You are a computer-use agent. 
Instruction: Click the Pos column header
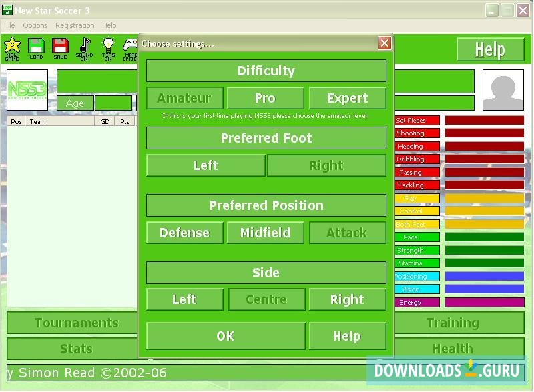(16, 121)
